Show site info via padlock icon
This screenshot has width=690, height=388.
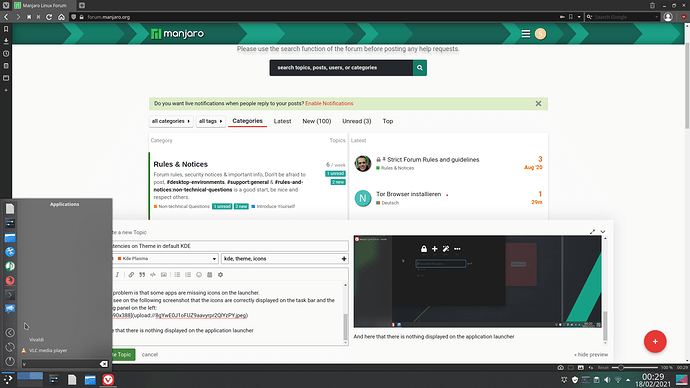(x=81, y=17)
